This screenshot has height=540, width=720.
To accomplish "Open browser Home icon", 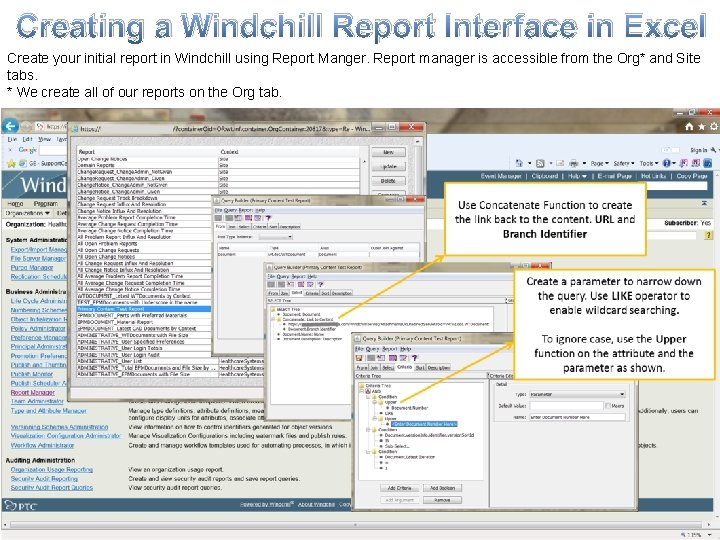I will click(689, 126).
